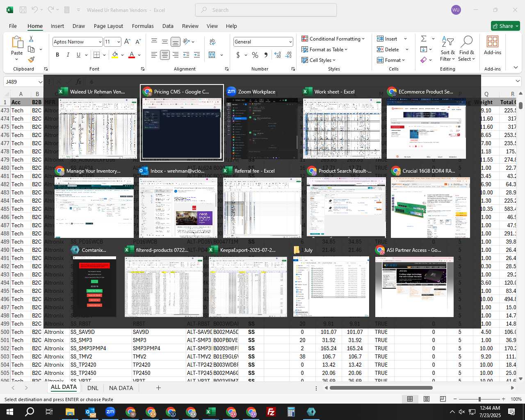The width and height of the screenshot is (525, 420).
Task: Open the General number format dropdown
Action: point(290,42)
